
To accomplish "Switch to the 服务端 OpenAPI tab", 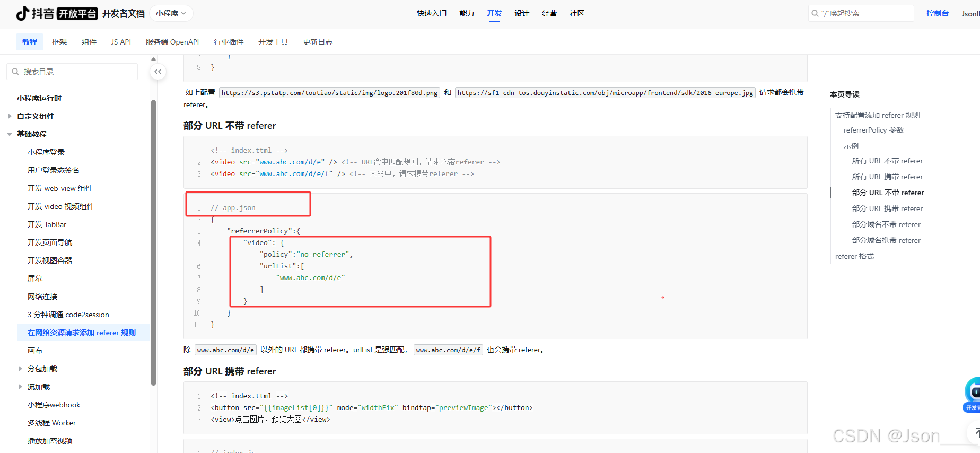I will [x=172, y=42].
